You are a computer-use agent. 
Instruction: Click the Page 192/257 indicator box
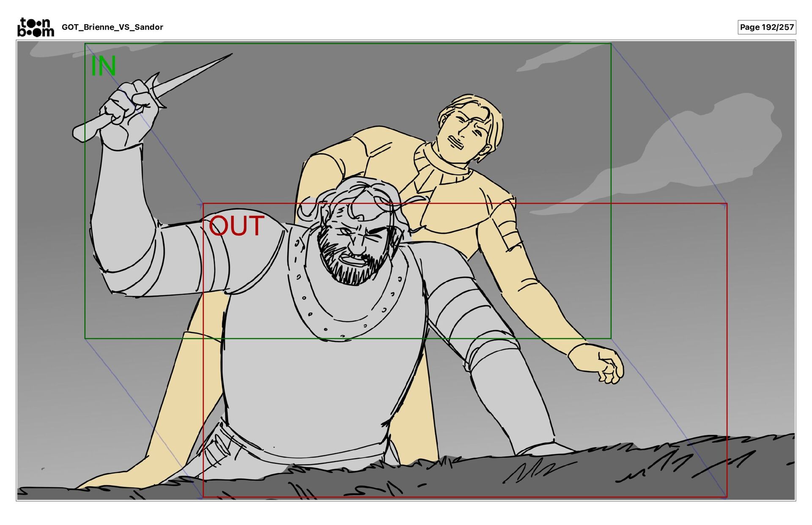(766, 27)
